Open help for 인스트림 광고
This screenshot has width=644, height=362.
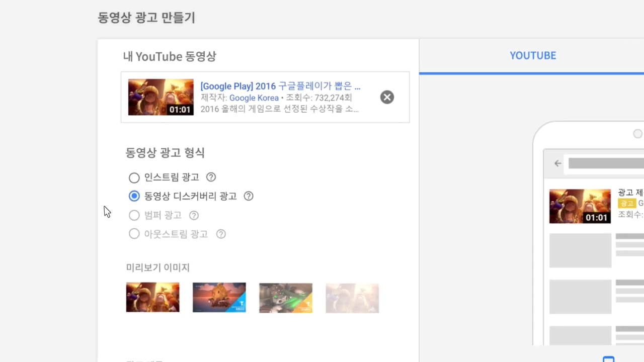tap(211, 177)
